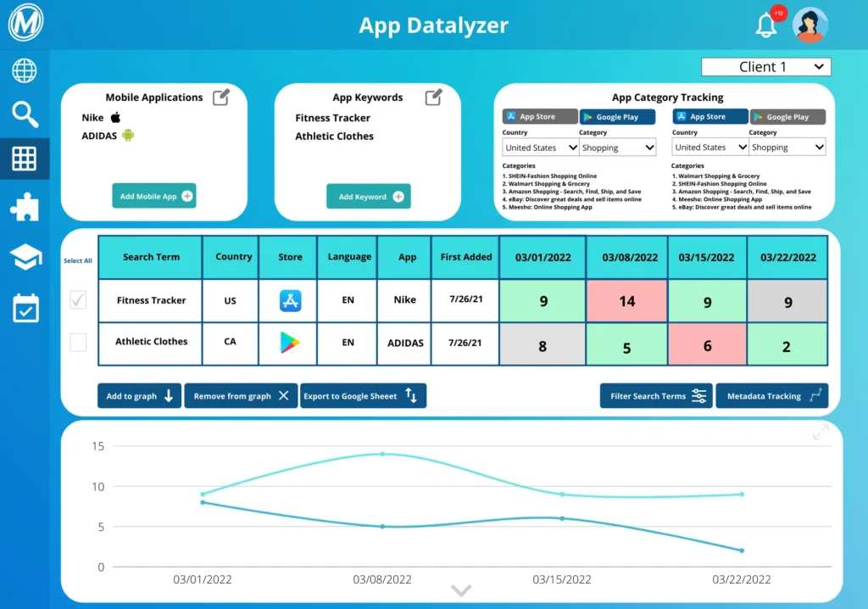Image resolution: width=868 pixels, height=609 pixels.
Task: Collapse graph using the bottom chevron
Action: (461, 590)
